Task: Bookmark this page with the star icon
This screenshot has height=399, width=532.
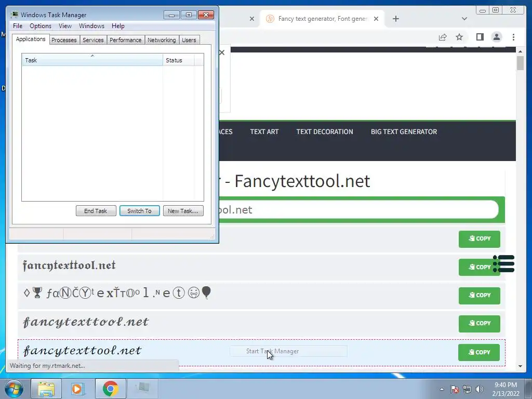Action: [459, 37]
